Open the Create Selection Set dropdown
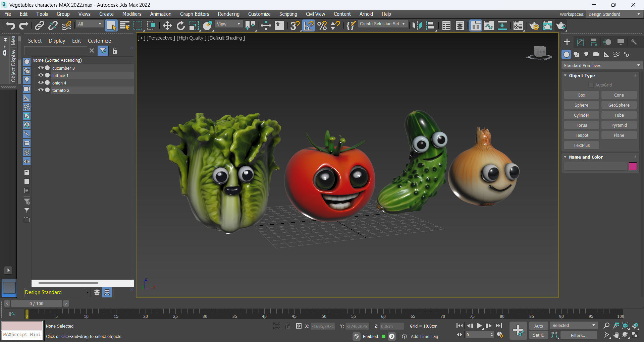Viewport: 644px width, 342px height. point(382,24)
